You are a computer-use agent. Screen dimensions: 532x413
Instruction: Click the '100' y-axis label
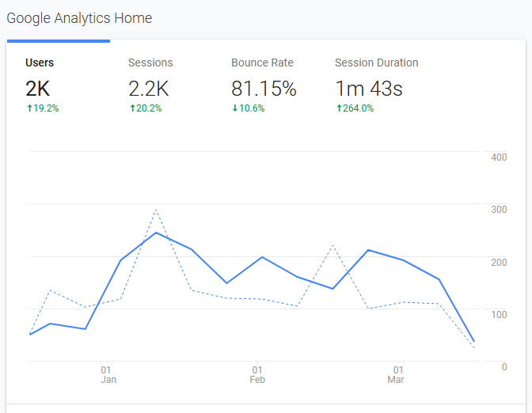499,315
